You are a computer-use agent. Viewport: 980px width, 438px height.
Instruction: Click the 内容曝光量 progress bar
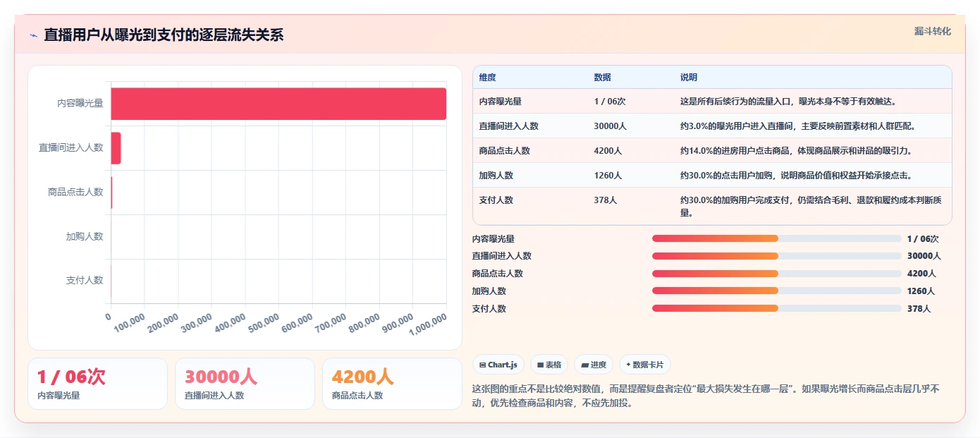tap(777, 238)
